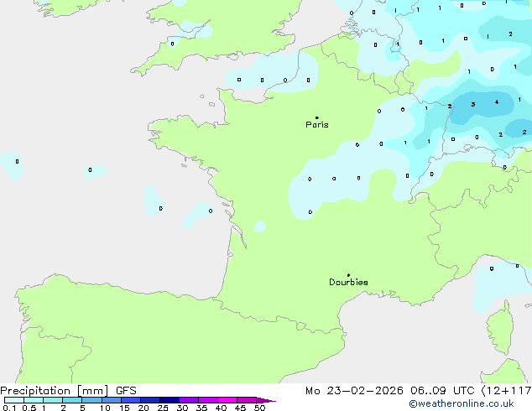532x411 pixels.
Task: Select the 5–10 mm legend swatch
Action: point(91,400)
